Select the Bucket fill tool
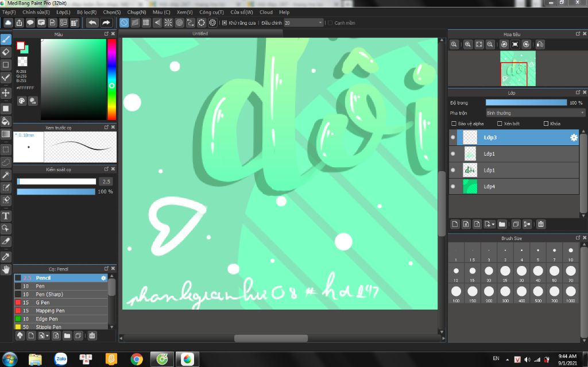The height and width of the screenshot is (367, 588). pos(6,121)
